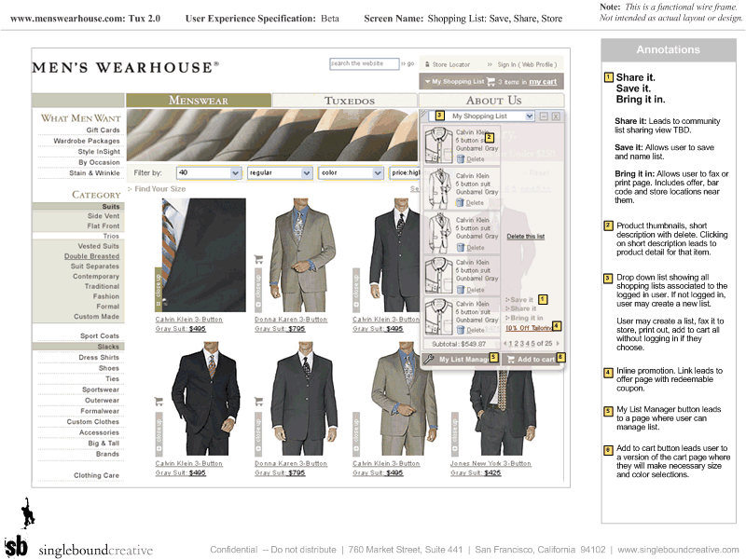Open the regular fit filter dropdown
The width and height of the screenshot is (746, 560).
pos(280,172)
